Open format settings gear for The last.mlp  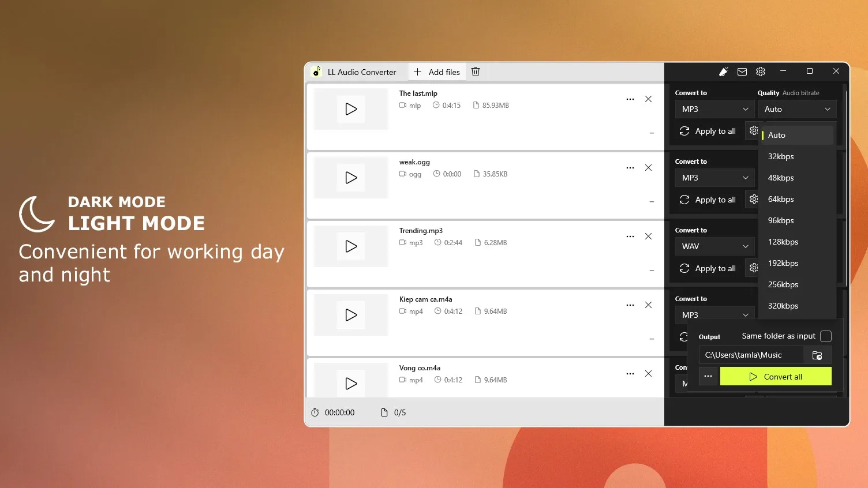[753, 131]
